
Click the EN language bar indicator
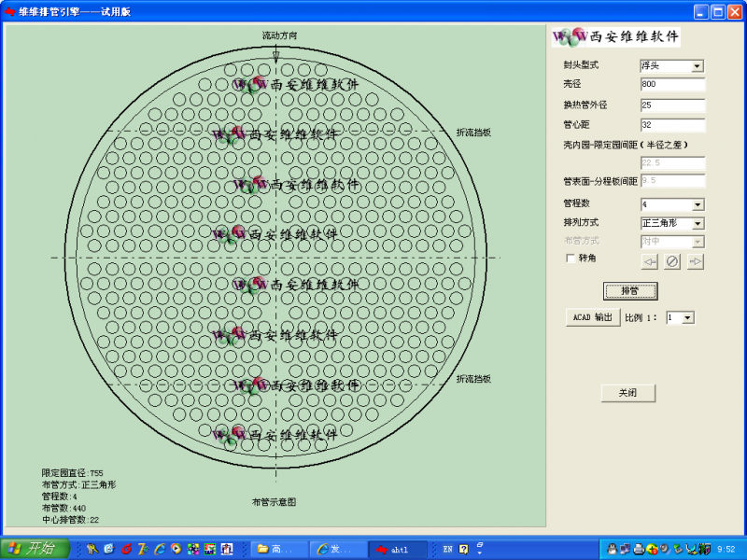click(447, 549)
